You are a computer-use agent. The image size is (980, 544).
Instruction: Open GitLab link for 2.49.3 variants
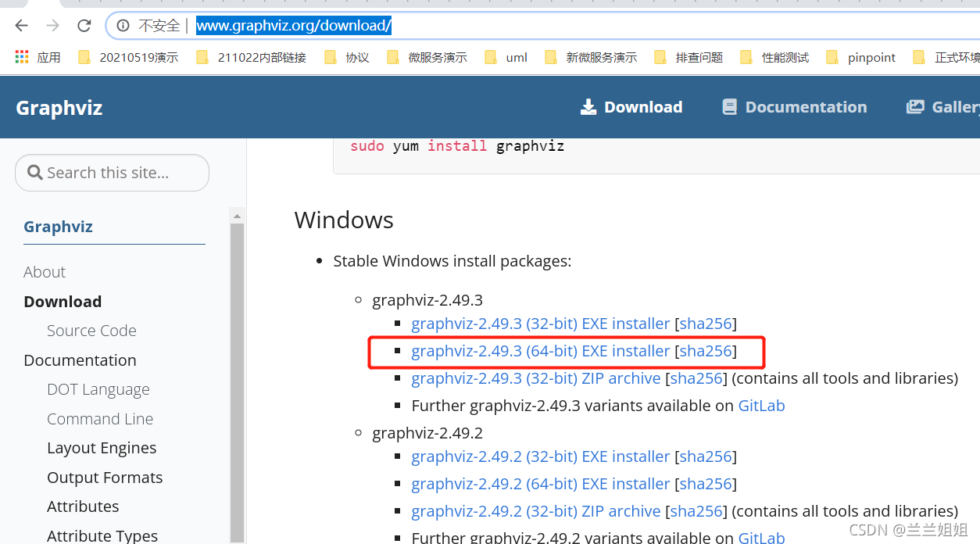tap(761, 406)
